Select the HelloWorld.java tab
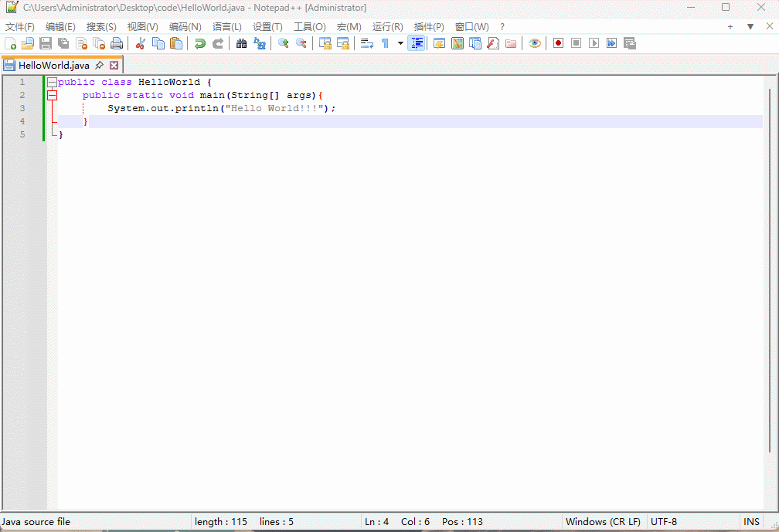779x532 pixels. coord(53,66)
